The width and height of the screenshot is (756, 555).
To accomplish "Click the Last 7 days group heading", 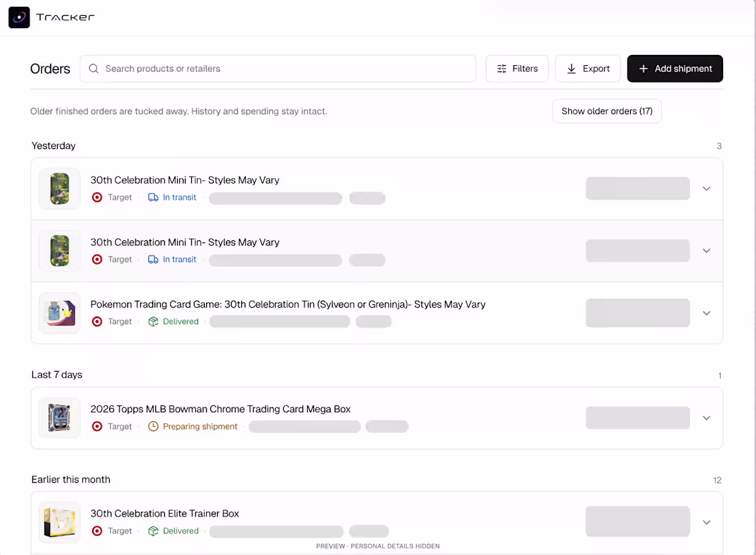I will [x=57, y=375].
